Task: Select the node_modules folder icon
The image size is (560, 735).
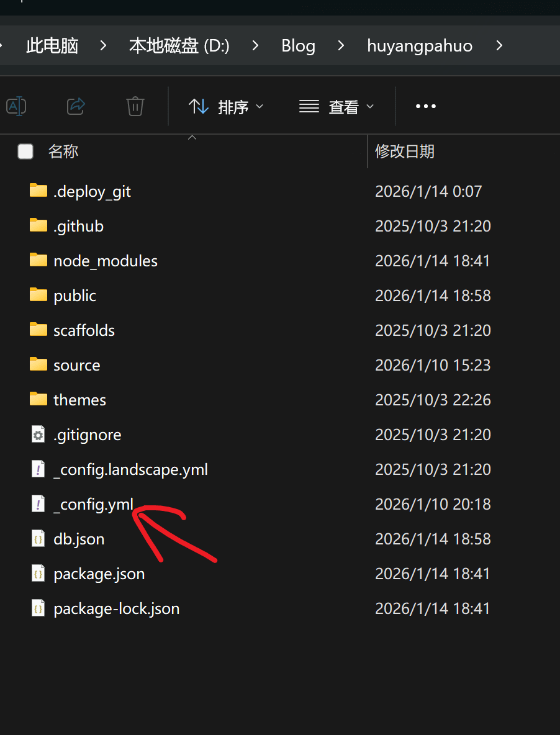Action: point(38,260)
